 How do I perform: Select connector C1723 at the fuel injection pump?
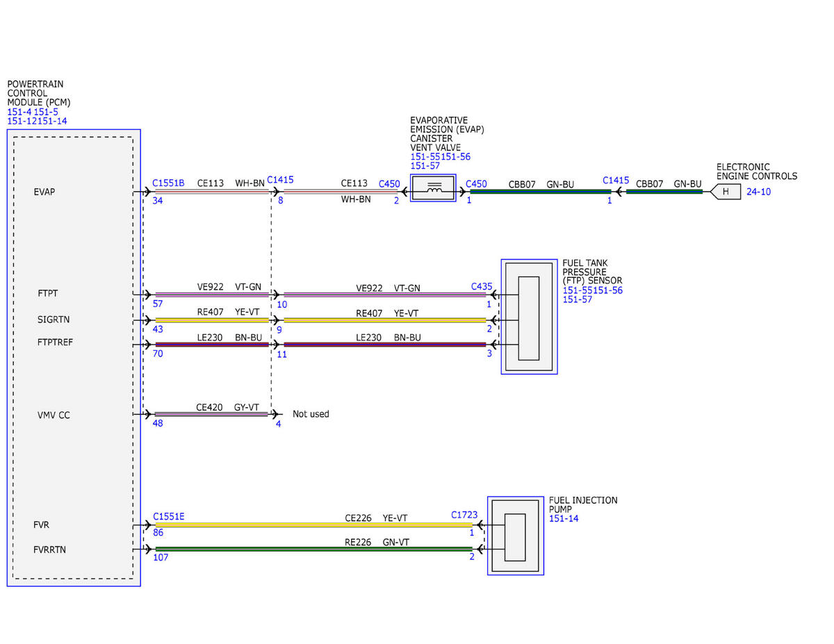tap(464, 515)
